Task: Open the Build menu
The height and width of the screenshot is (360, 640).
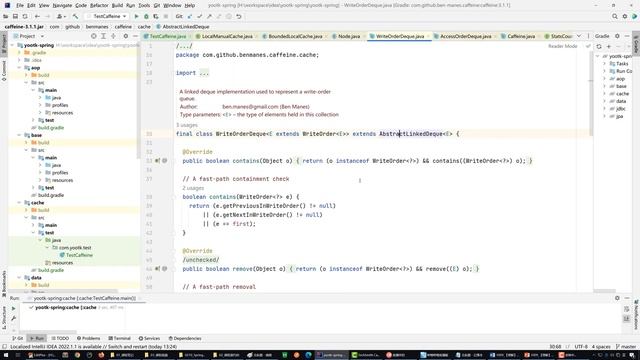Action: [117, 5]
